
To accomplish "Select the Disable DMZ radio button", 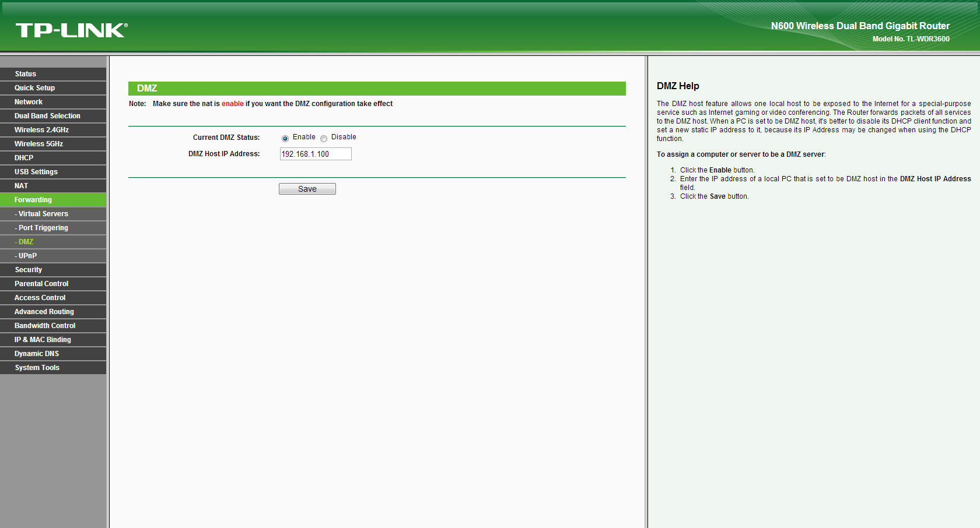I will point(324,139).
